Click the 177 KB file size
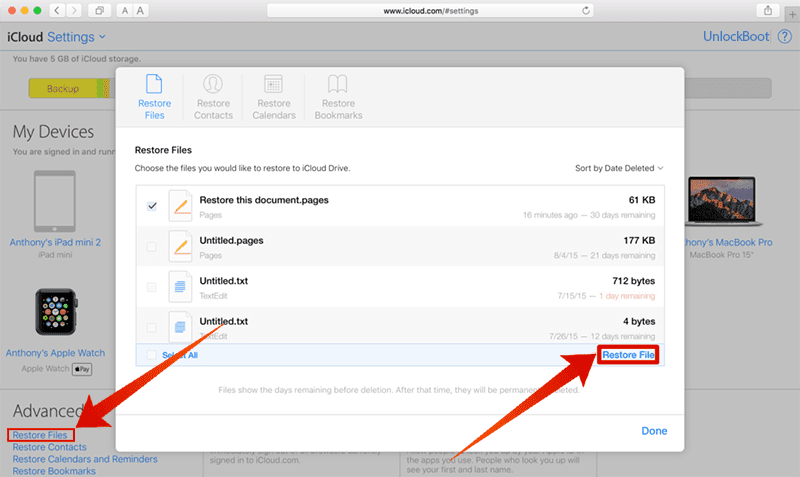 [x=639, y=240]
